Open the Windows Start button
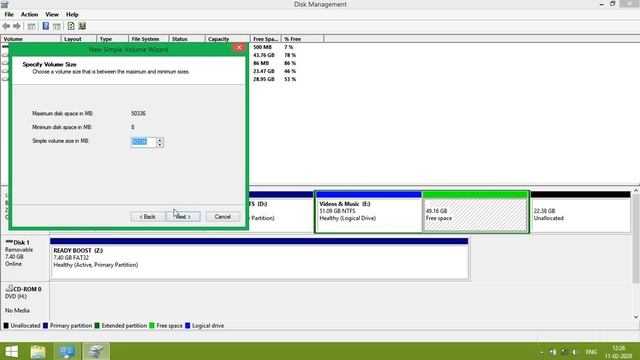The height and width of the screenshot is (360, 640). coord(11,351)
